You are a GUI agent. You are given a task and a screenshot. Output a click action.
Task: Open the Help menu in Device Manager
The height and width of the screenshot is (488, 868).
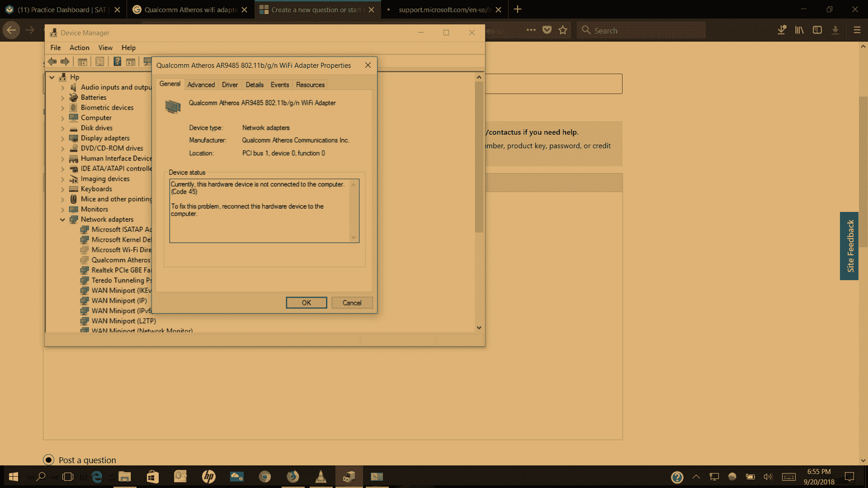pyautogui.click(x=128, y=47)
